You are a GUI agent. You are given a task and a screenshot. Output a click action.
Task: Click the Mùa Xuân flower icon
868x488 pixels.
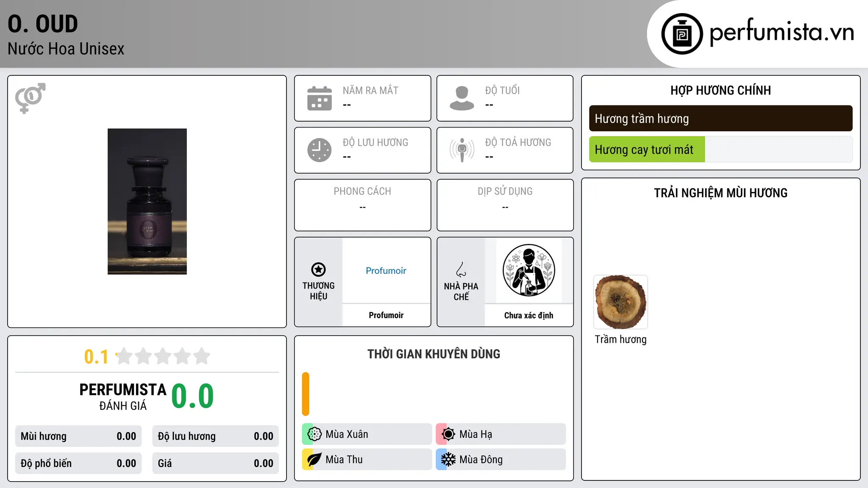[x=314, y=434]
